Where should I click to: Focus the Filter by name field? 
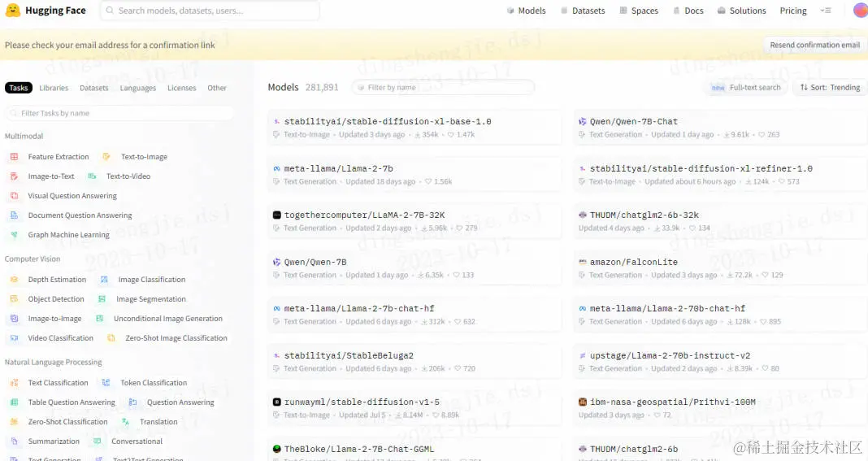point(444,88)
